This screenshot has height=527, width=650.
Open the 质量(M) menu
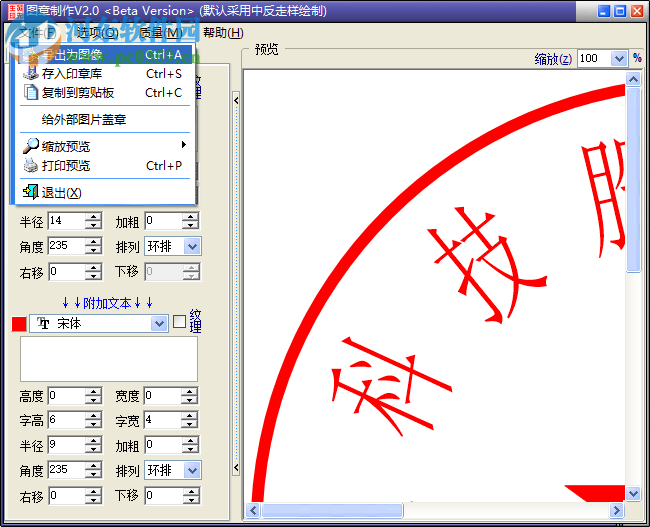[x=161, y=33]
